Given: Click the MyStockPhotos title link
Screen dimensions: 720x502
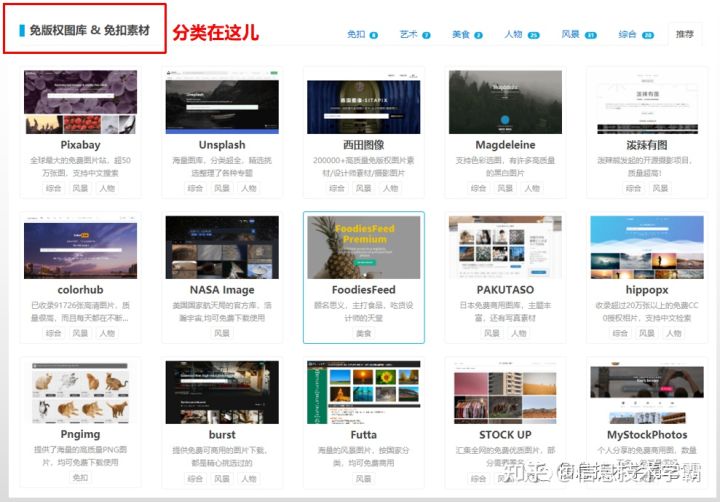Looking at the screenshot, I should pyautogui.click(x=647, y=434).
